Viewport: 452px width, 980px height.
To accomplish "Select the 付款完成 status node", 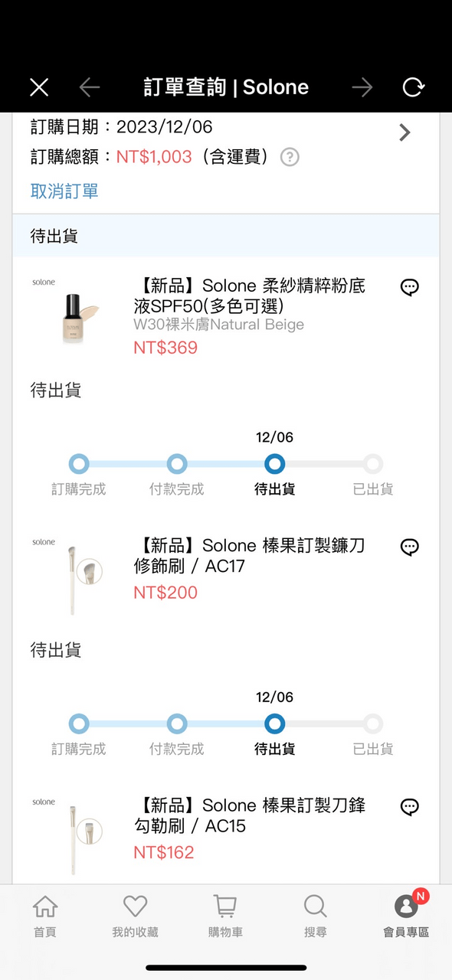I will pos(176,463).
